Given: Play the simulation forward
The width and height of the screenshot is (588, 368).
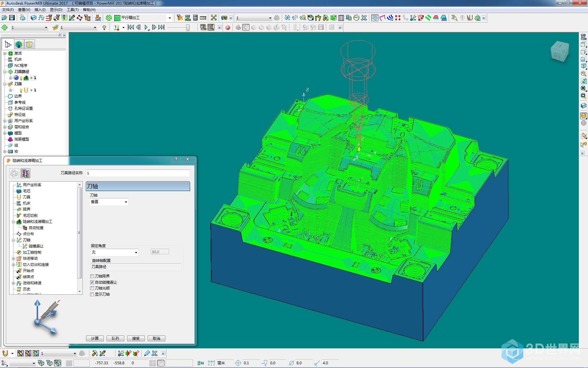Looking at the screenshot, I should [x=146, y=28].
